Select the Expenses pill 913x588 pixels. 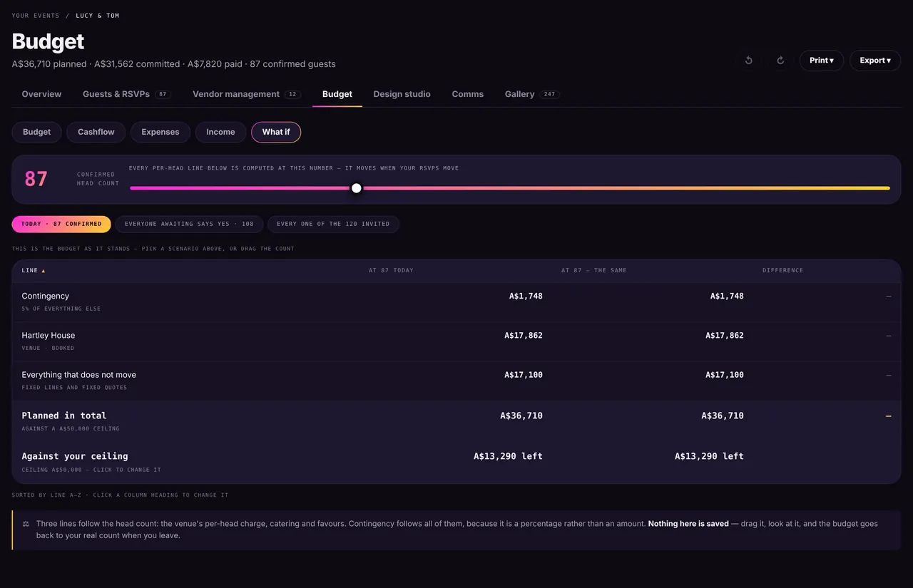tap(160, 132)
